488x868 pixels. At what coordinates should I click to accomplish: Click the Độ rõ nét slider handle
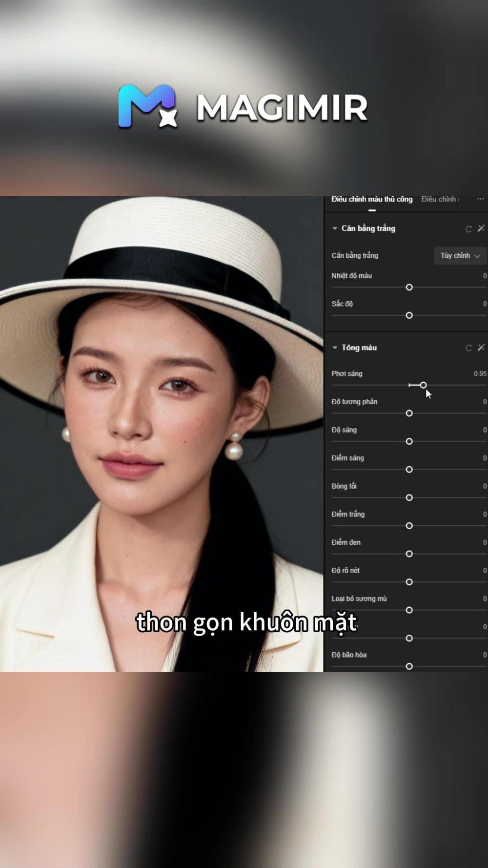[x=409, y=582]
